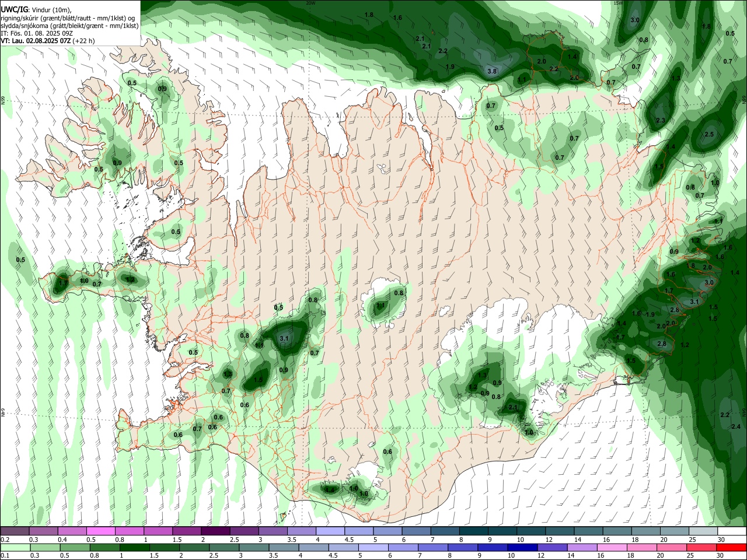The width and height of the screenshot is (747, 560).
Task: Click the 1.1 value on Hofsjökull glacier
Action: tap(381, 305)
